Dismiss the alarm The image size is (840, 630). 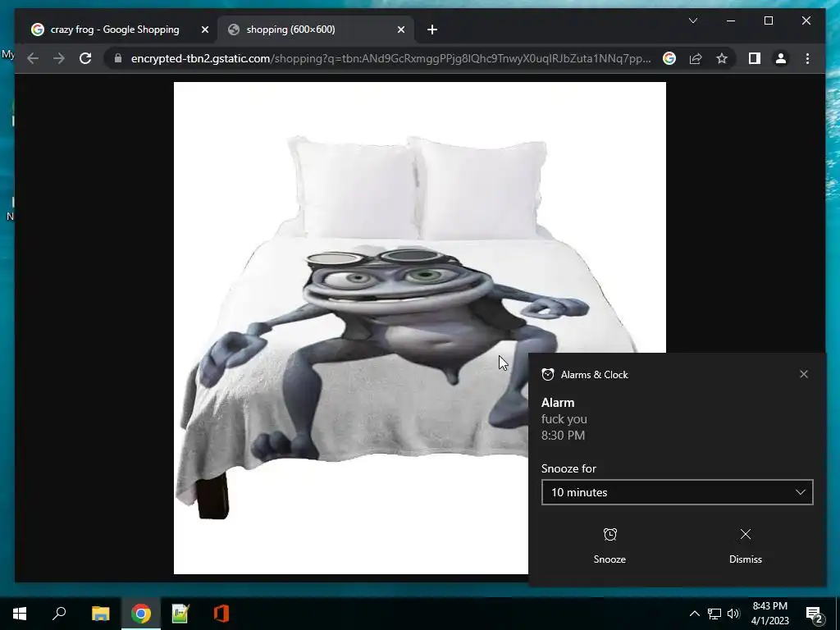(x=745, y=546)
